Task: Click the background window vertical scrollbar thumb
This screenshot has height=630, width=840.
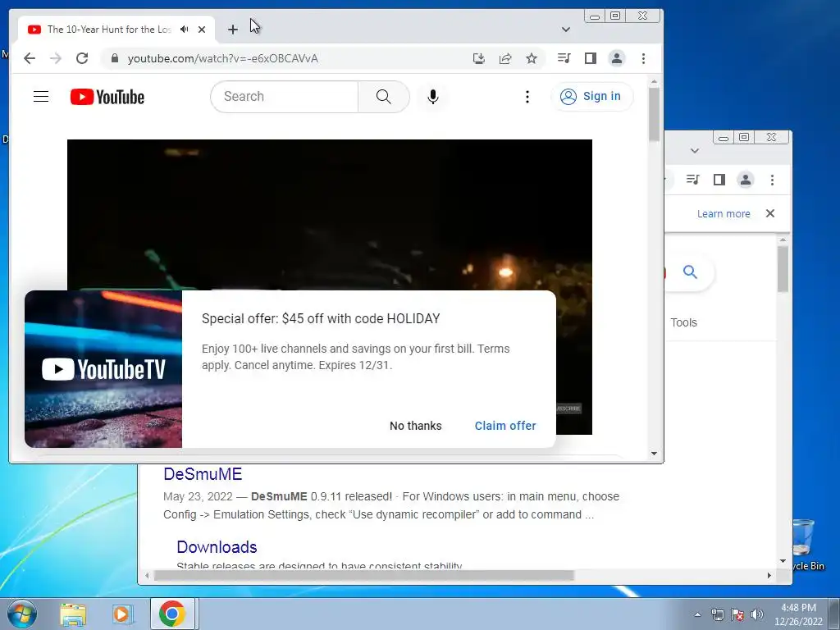Action: point(783,269)
